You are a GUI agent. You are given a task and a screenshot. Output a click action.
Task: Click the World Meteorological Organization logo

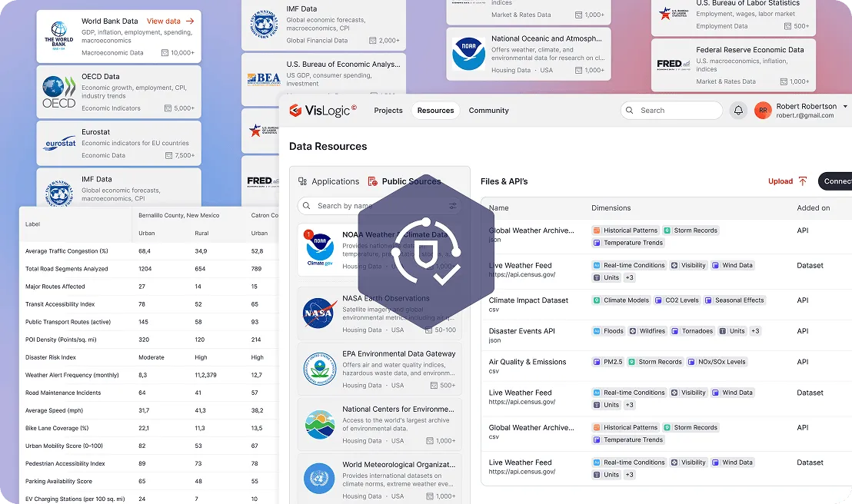[319, 479]
